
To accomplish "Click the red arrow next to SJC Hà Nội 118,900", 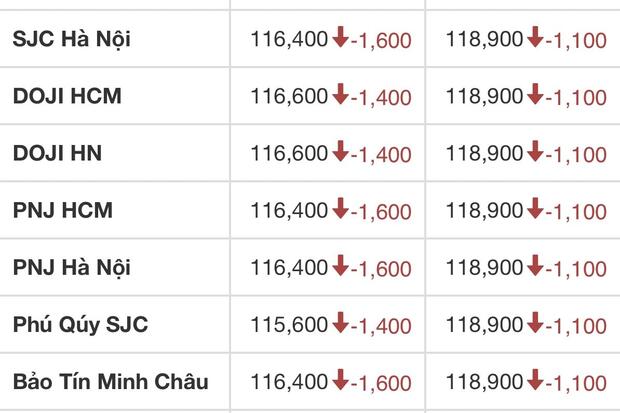I will pyautogui.click(x=535, y=37).
